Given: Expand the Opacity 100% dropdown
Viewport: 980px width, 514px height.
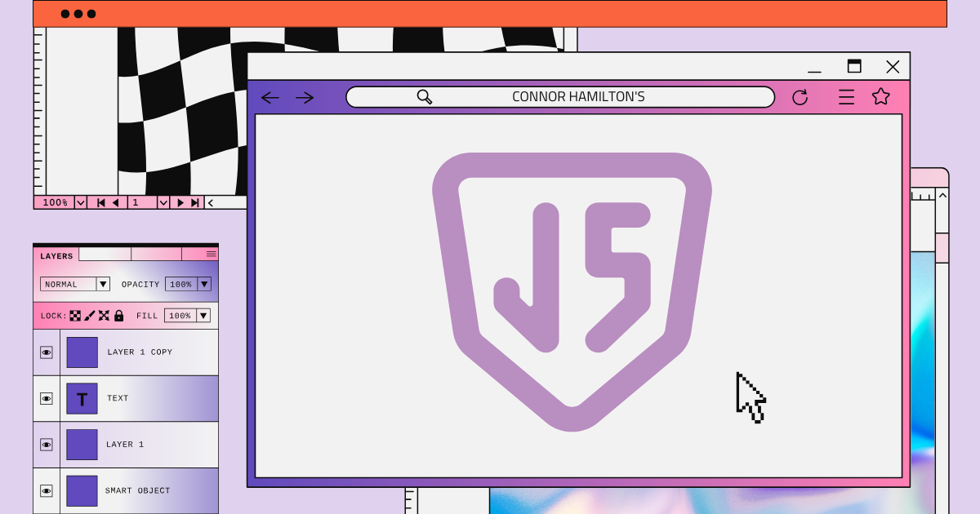Looking at the screenshot, I should tap(203, 284).
